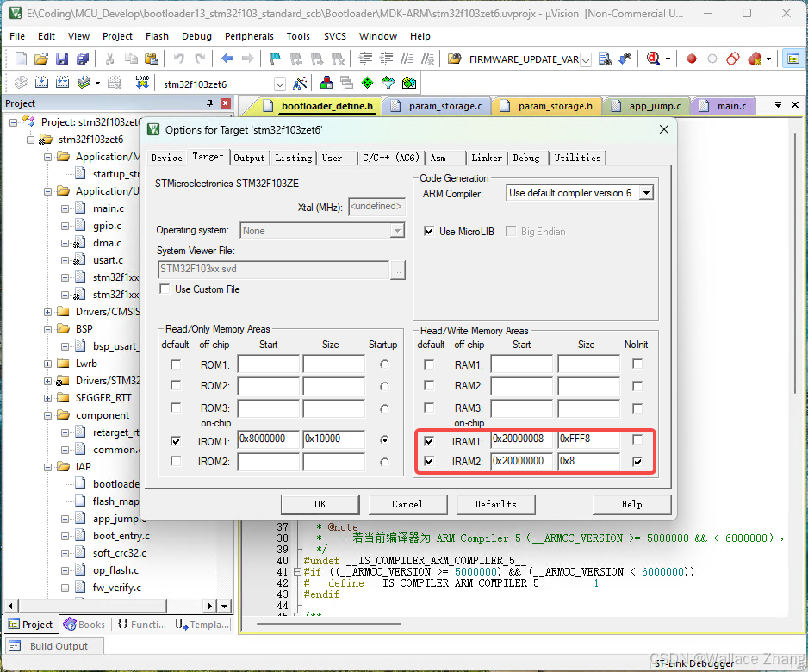This screenshot has width=808, height=672.
Task: Click the Rebuild all target files icon
Action: click(x=62, y=83)
